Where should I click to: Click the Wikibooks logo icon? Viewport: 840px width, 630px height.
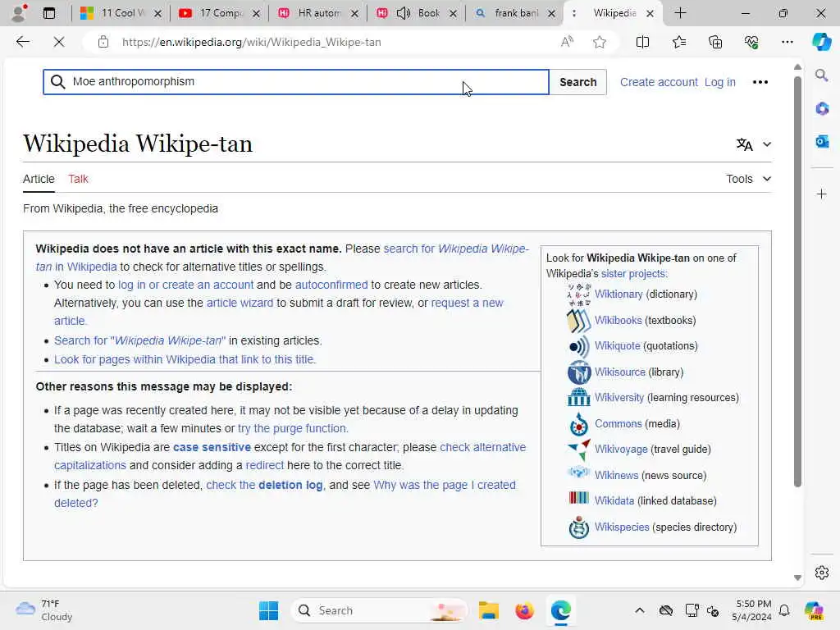tap(578, 321)
